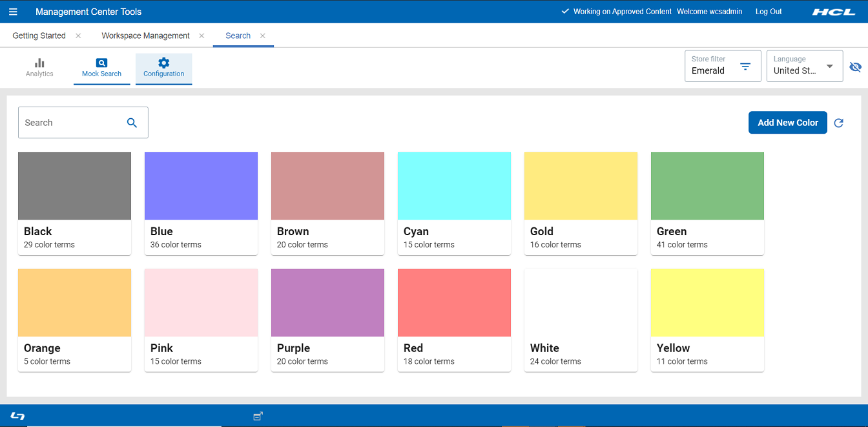Viewport: 868px width, 427px height.
Task: Click into the Search text field
Action: click(x=71, y=123)
